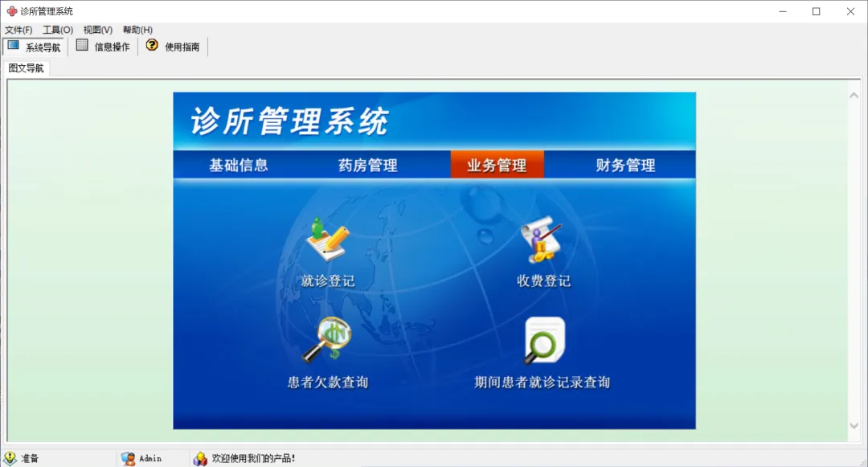Click the 信息操作 toolbar label
The image size is (868, 467).
[x=112, y=47]
